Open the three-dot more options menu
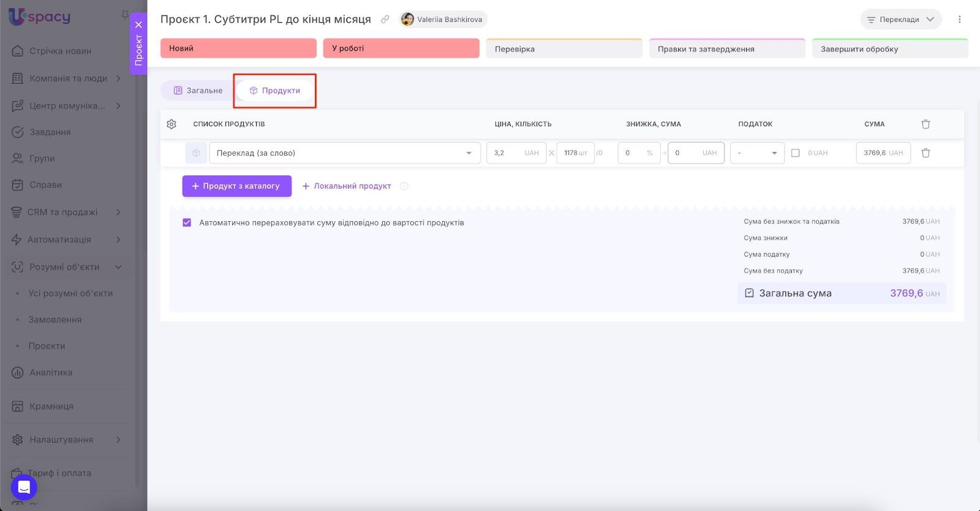980x511 pixels. click(959, 20)
